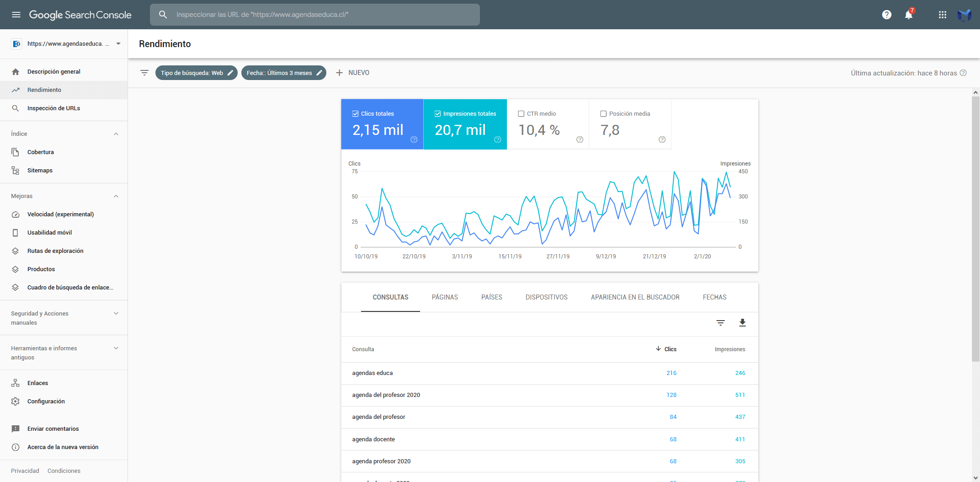
Task: Add a NUEVO filter
Action: (353, 73)
